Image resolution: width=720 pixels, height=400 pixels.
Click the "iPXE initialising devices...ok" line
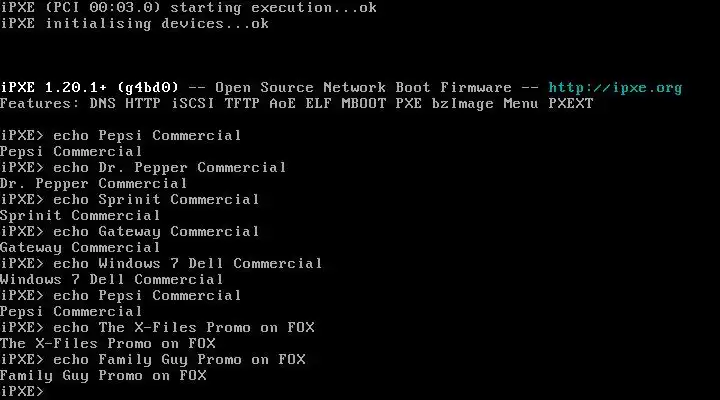pos(135,24)
